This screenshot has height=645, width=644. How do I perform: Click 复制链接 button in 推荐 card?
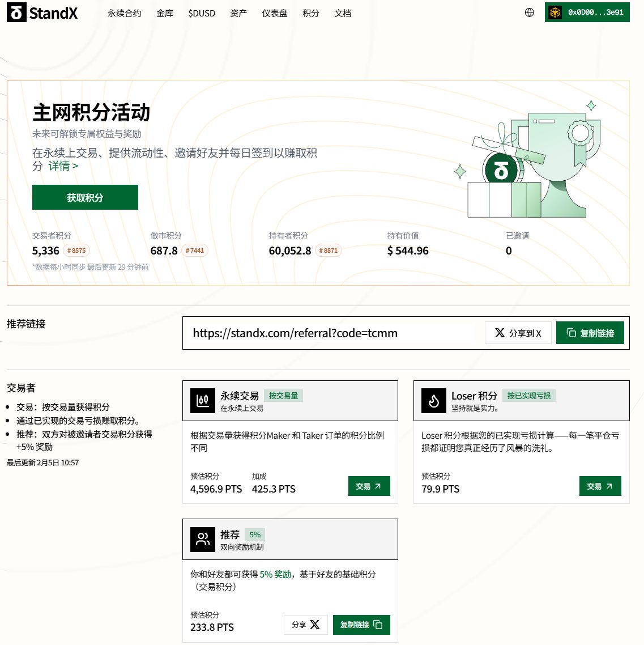(x=361, y=625)
